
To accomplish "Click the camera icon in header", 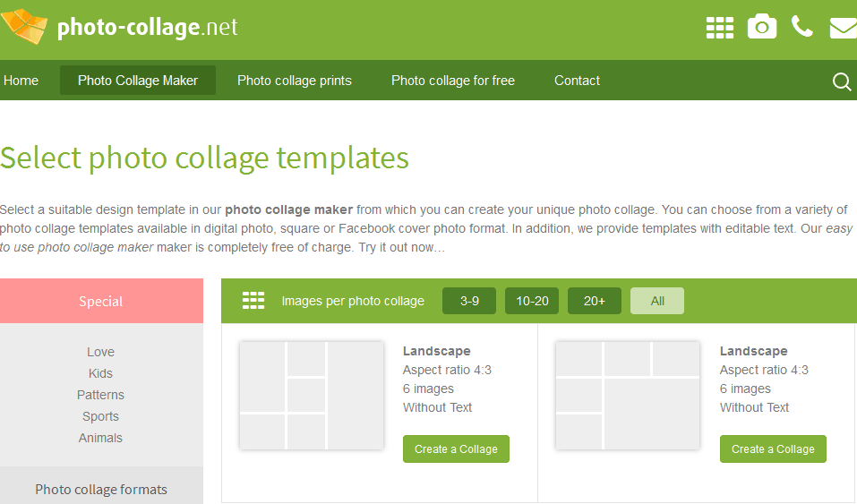I will 762,27.
